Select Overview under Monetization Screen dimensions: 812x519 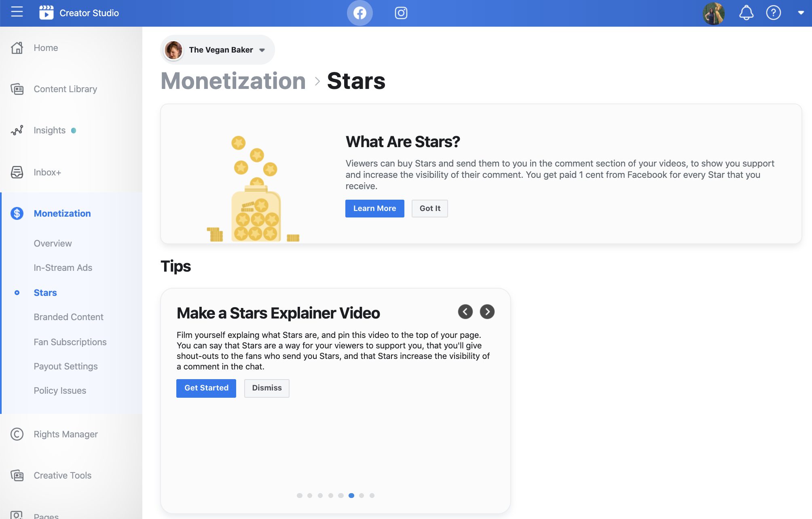(x=53, y=243)
